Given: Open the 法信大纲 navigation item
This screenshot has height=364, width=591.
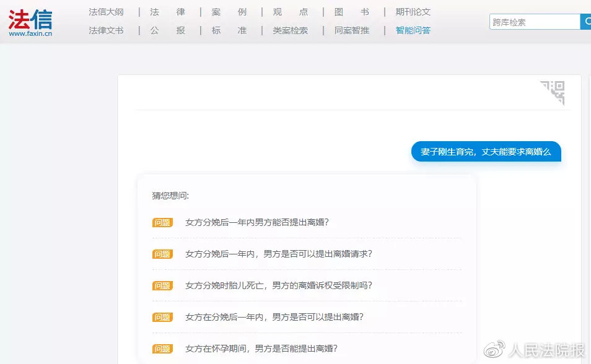Looking at the screenshot, I should (x=106, y=11).
